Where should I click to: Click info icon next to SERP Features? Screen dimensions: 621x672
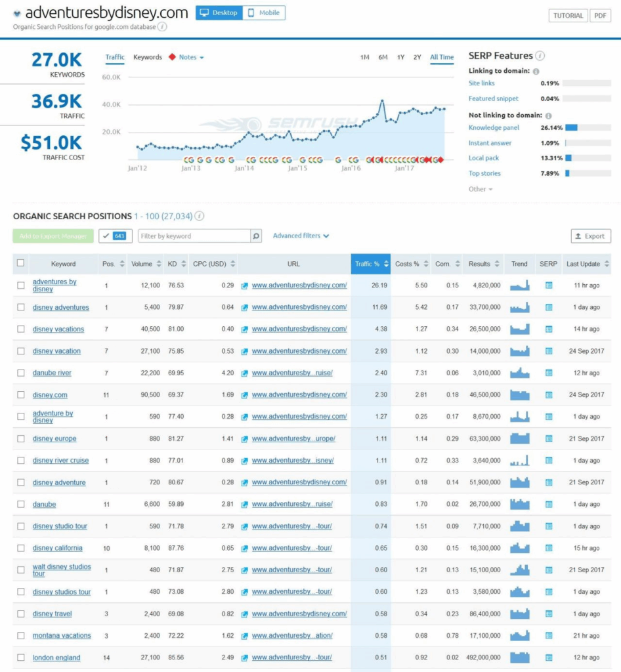[540, 56]
